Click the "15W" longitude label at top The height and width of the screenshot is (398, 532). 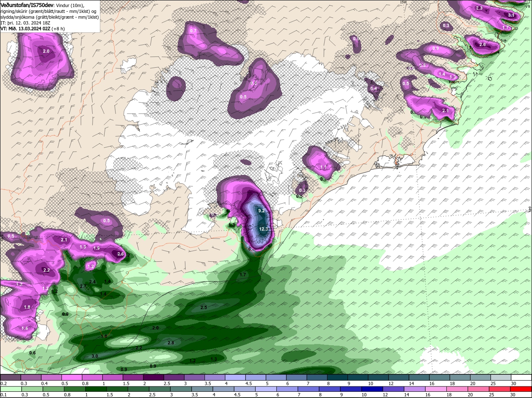point(403,2)
